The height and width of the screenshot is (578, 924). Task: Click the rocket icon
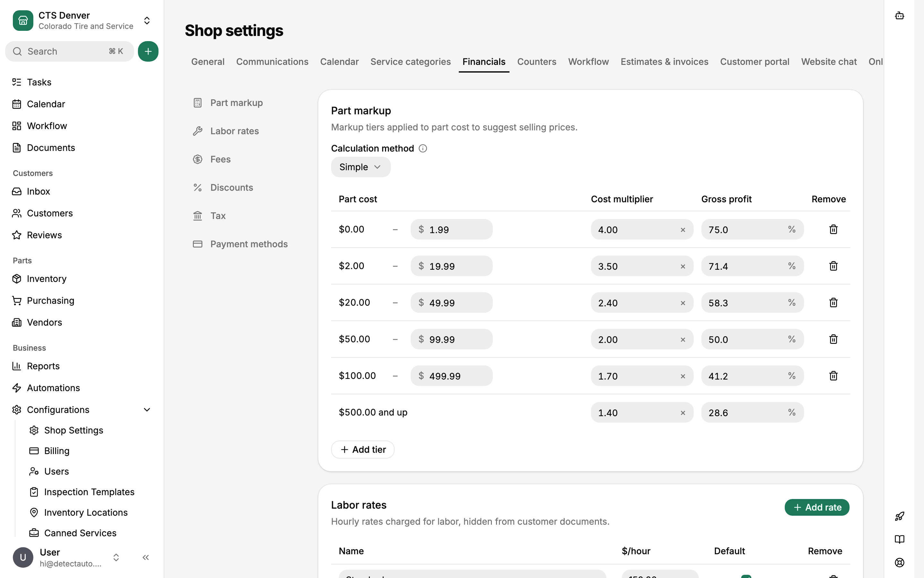pos(900,516)
